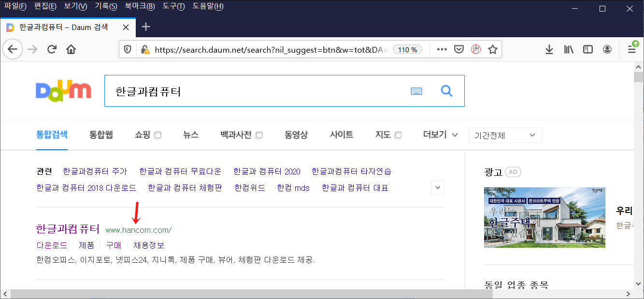Toggle the sidebar view
Image resolution: width=644 pixels, height=299 pixels.
[x=588, y=49]
